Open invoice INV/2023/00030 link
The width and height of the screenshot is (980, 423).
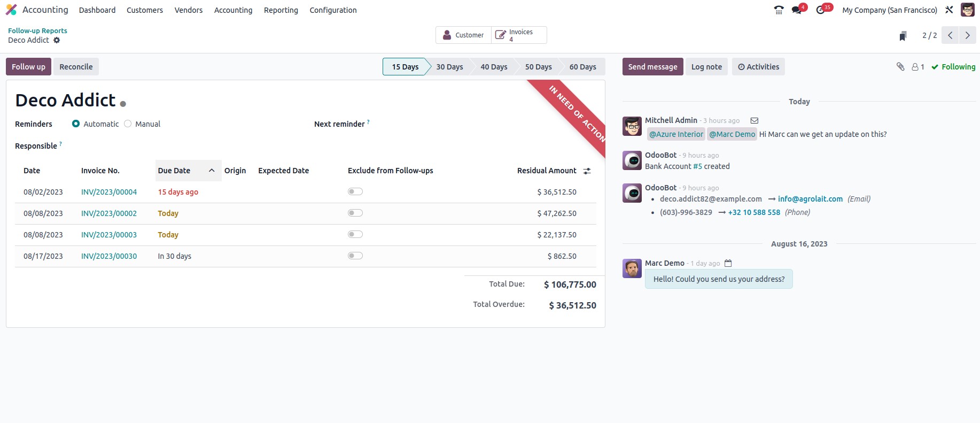109,256
